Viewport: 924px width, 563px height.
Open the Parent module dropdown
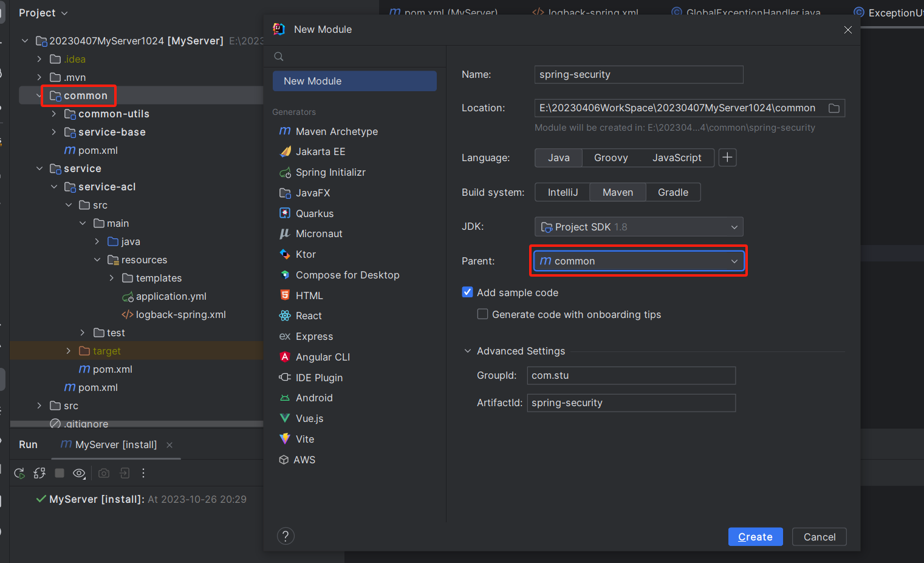tap(638, 261)
